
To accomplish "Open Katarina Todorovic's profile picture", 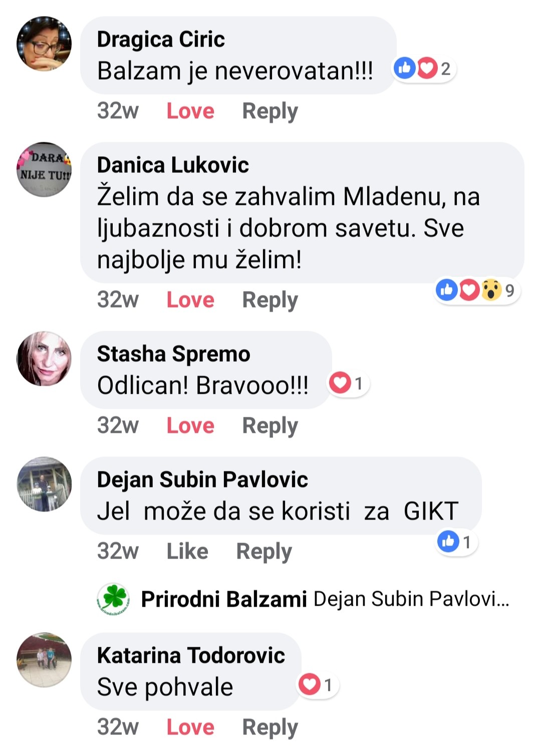I will pyautogui.click(x=44, y=660).
